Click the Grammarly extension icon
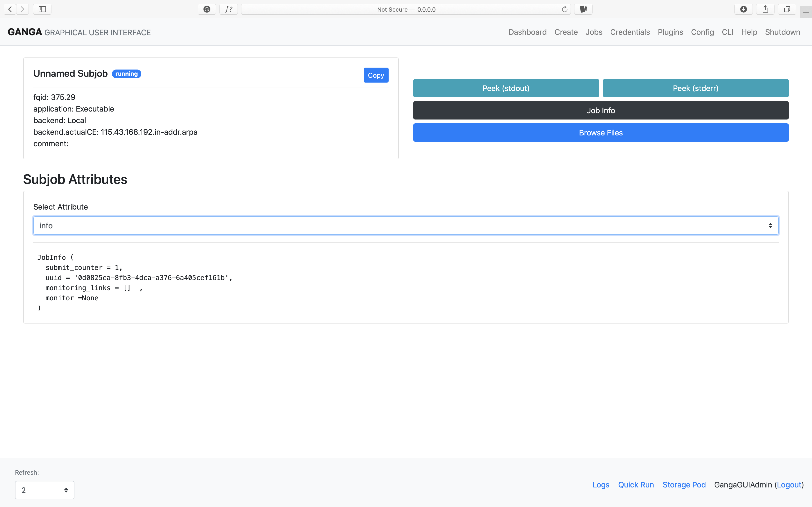The width and height of the screenshot is (812, 507). coord(207,9)
